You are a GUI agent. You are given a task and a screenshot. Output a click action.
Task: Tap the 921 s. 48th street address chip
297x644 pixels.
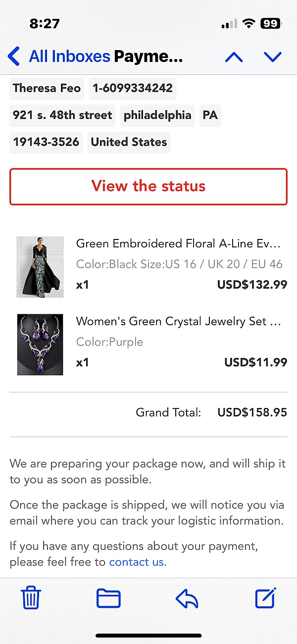[x=62, y=115]
